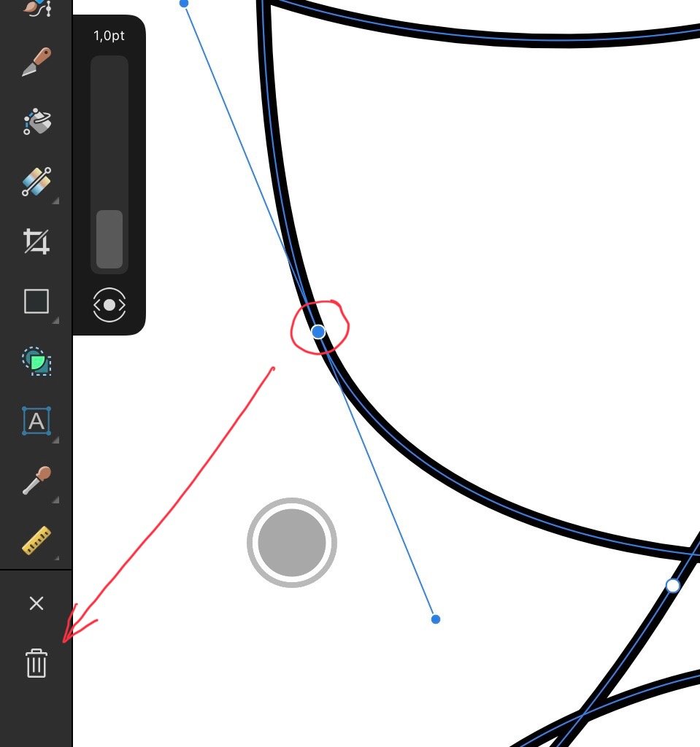700x747 pixels.
Task: Toggle the circular icon below the width slider
Action: pyautogui.click(x=109, y=305)
